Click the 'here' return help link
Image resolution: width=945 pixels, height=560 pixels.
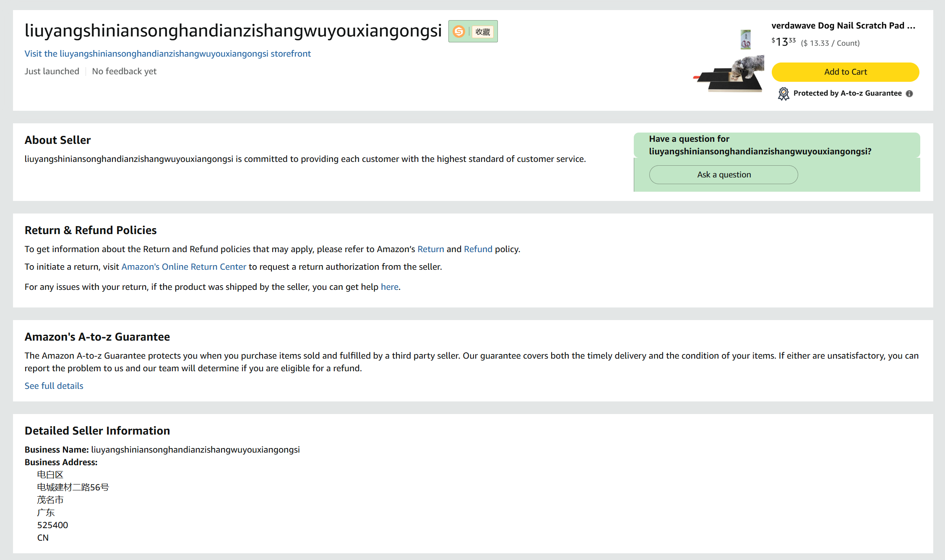(389, 287)
